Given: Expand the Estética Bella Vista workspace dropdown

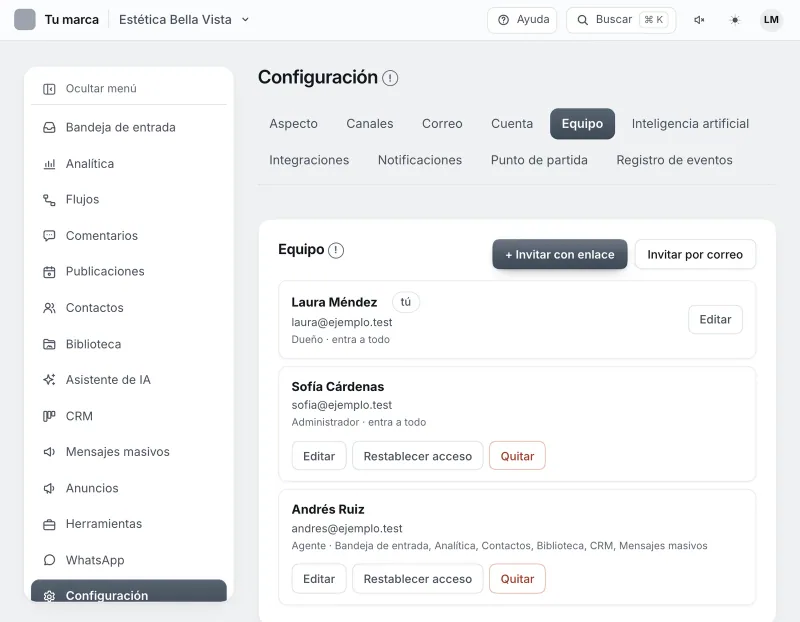Looking at the screenshot, I should coord(184,19).
